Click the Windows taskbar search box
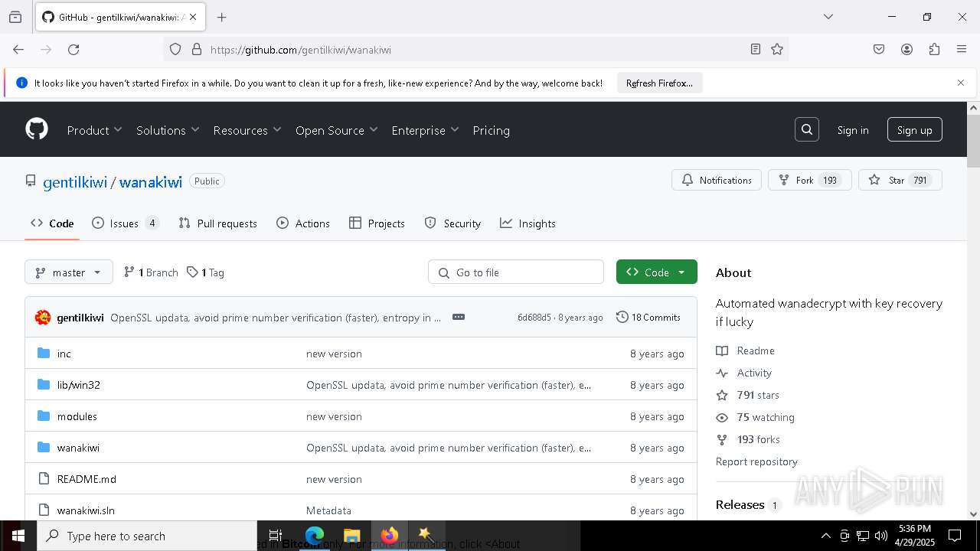The image size is (980, 551). 146,536
